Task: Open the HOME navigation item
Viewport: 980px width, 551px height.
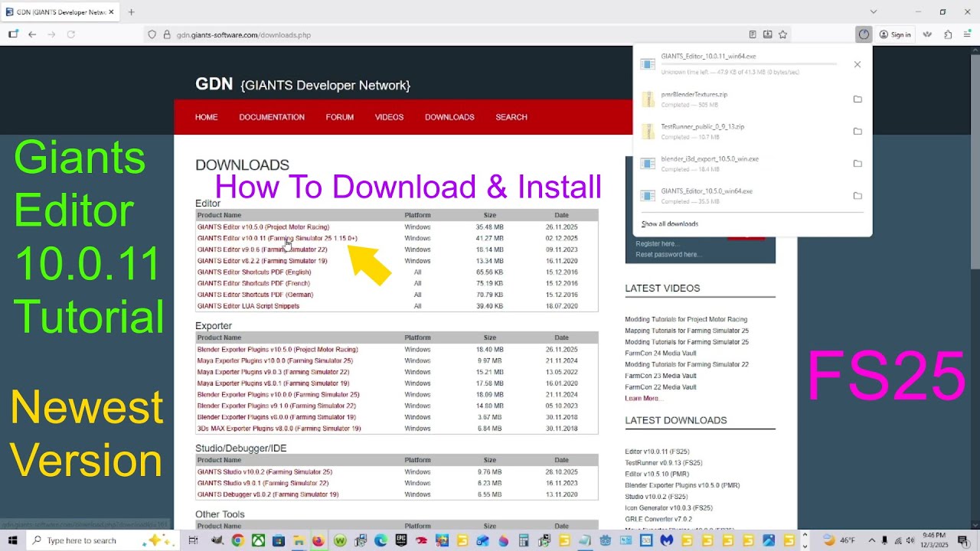Action: [x=206, y=117]
